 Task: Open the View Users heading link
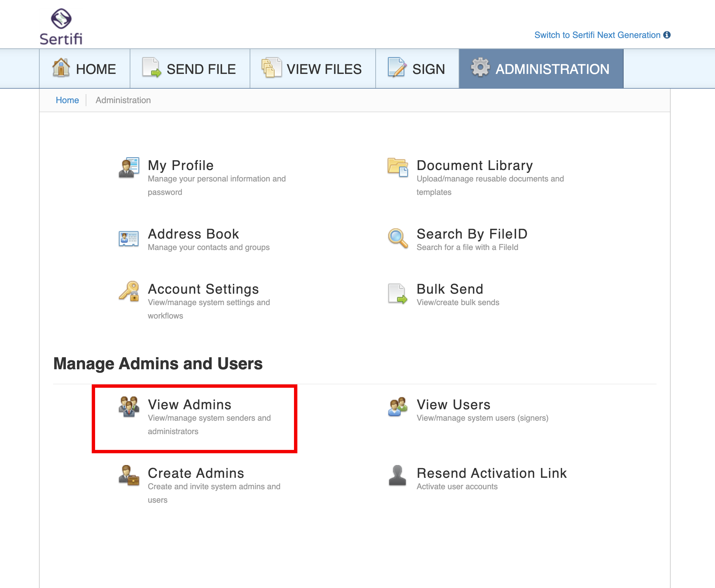(453, 405)
